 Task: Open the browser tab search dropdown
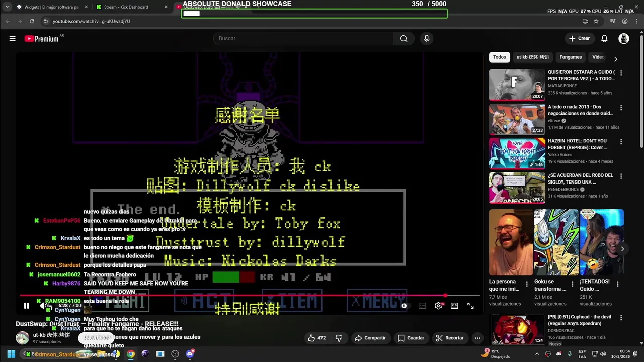pos(7,7)
